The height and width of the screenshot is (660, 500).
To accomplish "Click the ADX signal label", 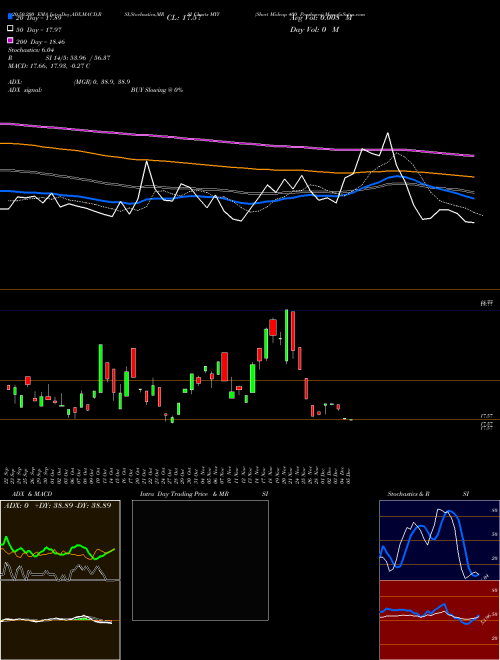I will point(25,90).
